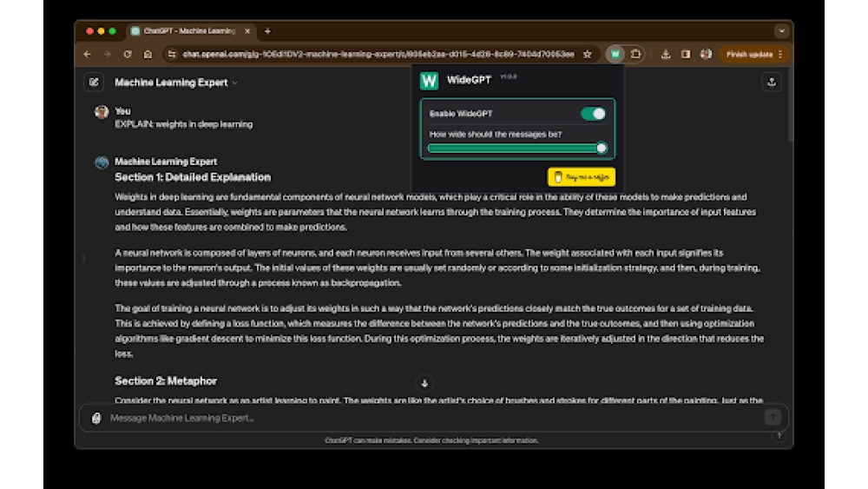Share the chat with the upload icon
The height and width of the screenshot is (489, 868).
pos(772,82)
